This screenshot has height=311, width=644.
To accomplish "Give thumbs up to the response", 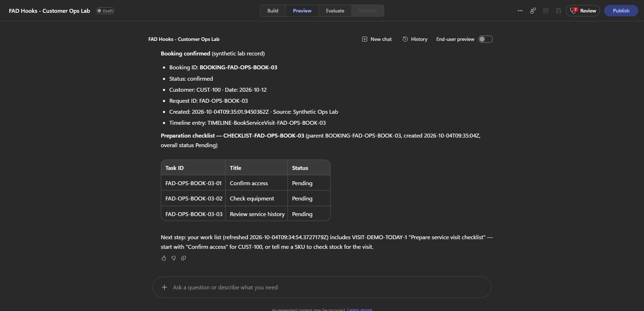I will click(x=164, y=258).
